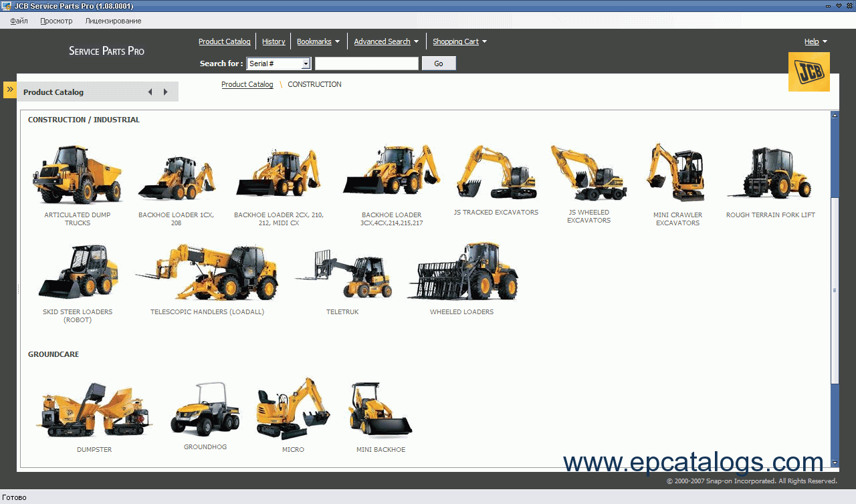Viewport: 856px width, 504px height.
Task: Click the JS WHEELED EXCAVATORS label
Action: pyautogui.click(x=588, y=217)
